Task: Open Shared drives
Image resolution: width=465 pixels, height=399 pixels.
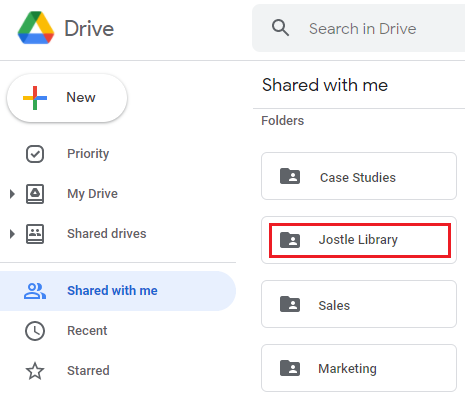Action: (x=107, y=234)
